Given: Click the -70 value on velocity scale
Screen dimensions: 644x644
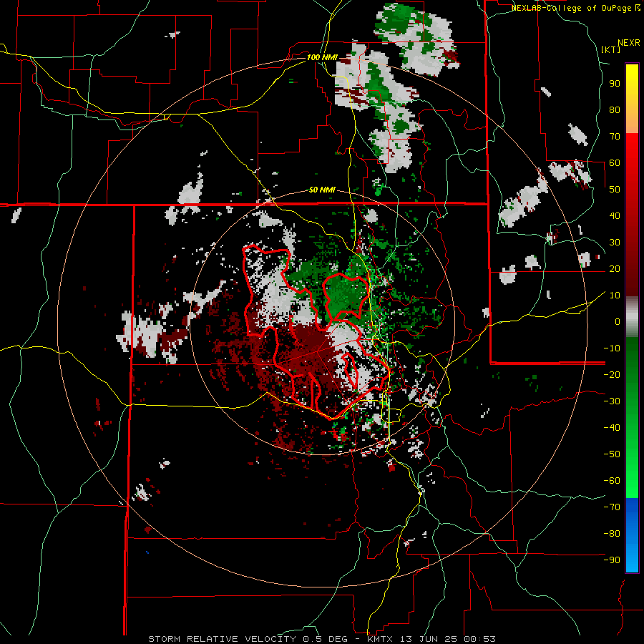Looking at the screenshot, I should 612,507.
